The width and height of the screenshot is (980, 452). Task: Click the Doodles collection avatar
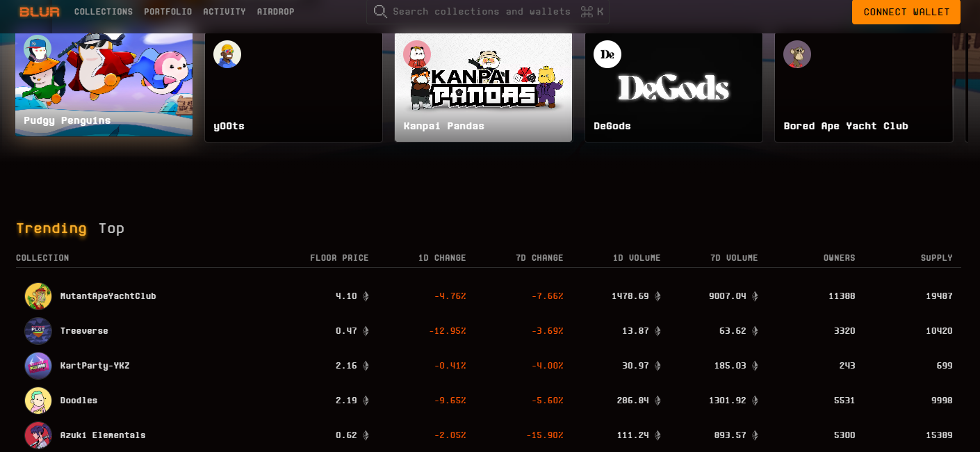[x=38, y=401]
